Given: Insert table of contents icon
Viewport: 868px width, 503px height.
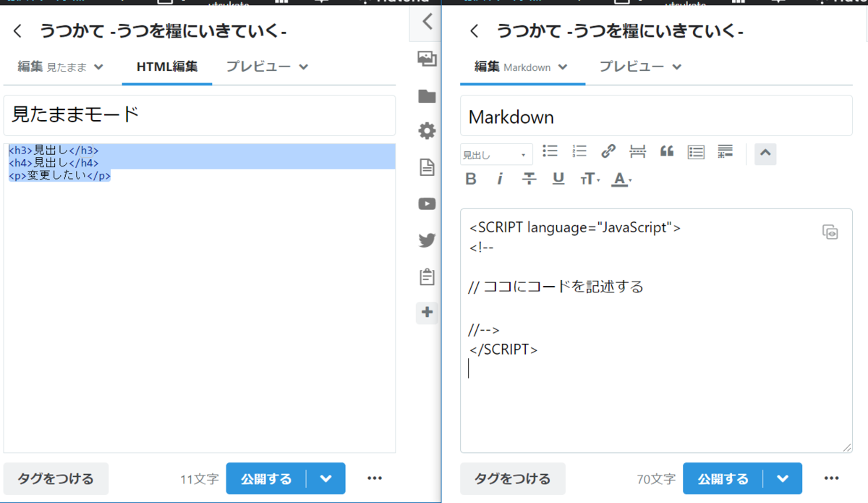Looking at the screenshot, I should (696, 152).
